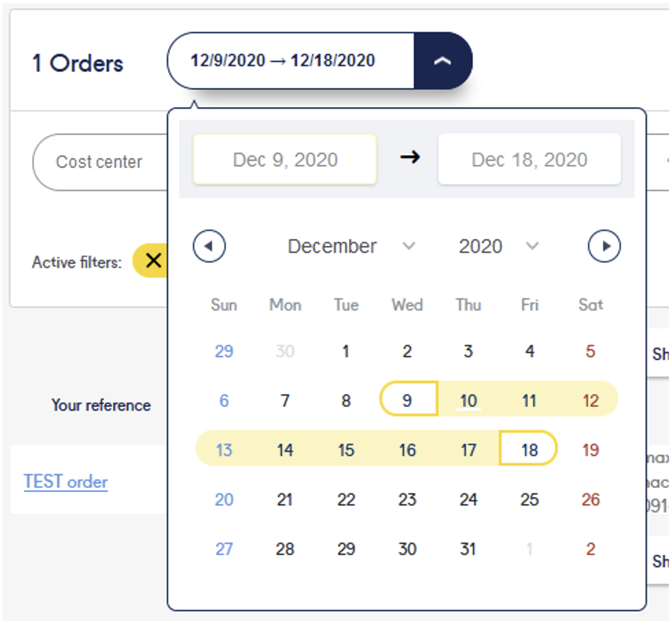Pick December 9 on the calendar
The image size is (672, 621).
(x=407, y=400)
